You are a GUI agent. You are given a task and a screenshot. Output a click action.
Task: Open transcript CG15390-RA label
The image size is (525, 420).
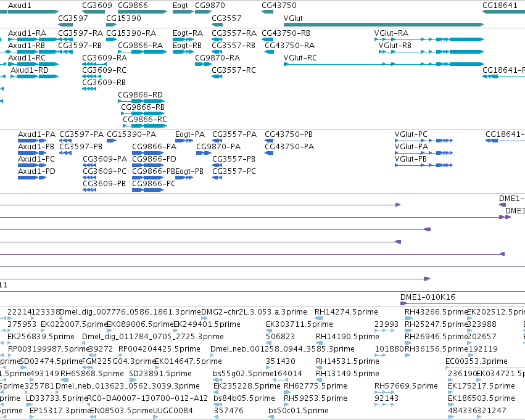pyautogui.click(x=131, y=33)
